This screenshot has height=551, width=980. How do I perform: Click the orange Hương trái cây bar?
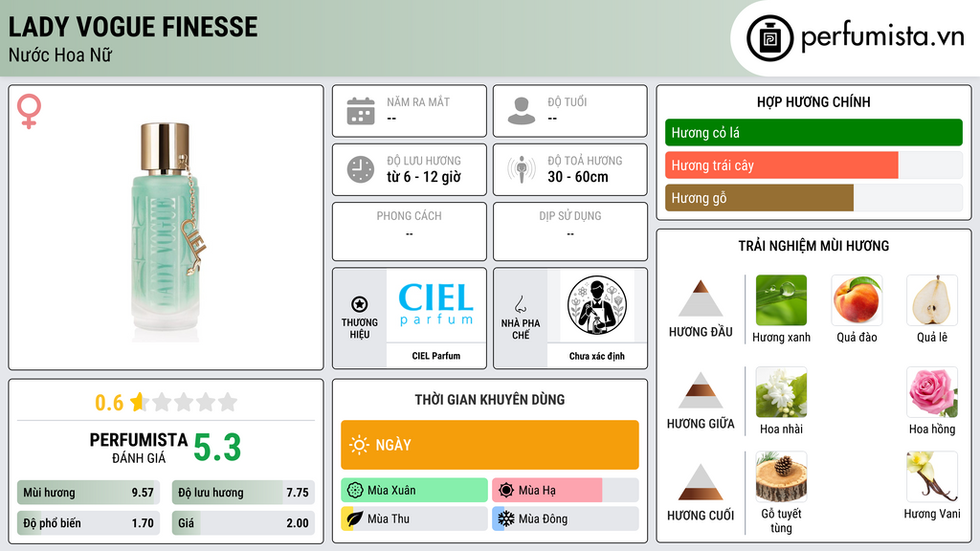pyautogui.click(x=781, y=165)
